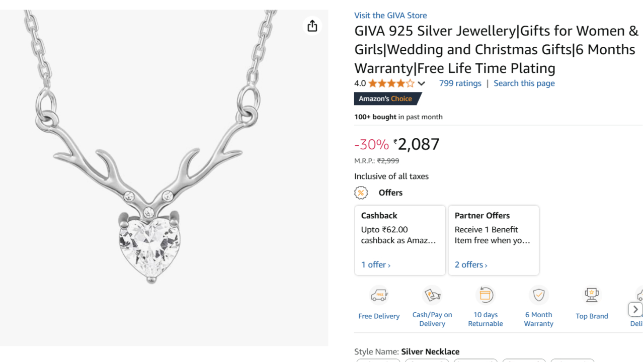This screenshot has height=362, width=644.
Task: Click the Amazon's Choice badge
Action: pos(386,99)
